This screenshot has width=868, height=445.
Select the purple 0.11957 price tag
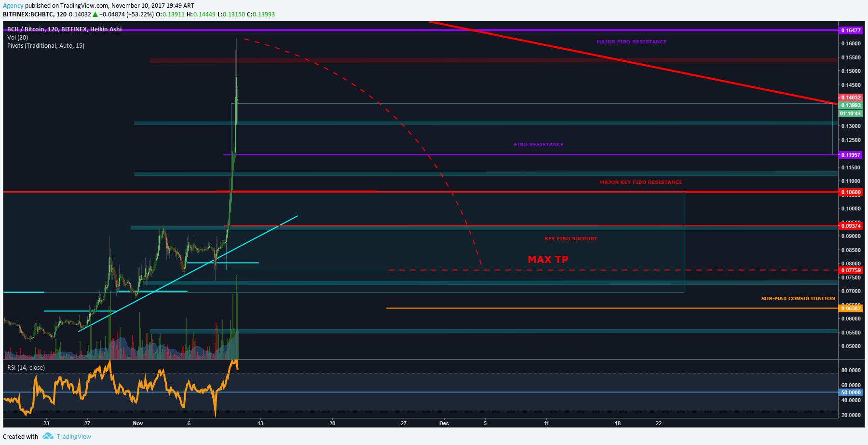[x=851, y=155]
